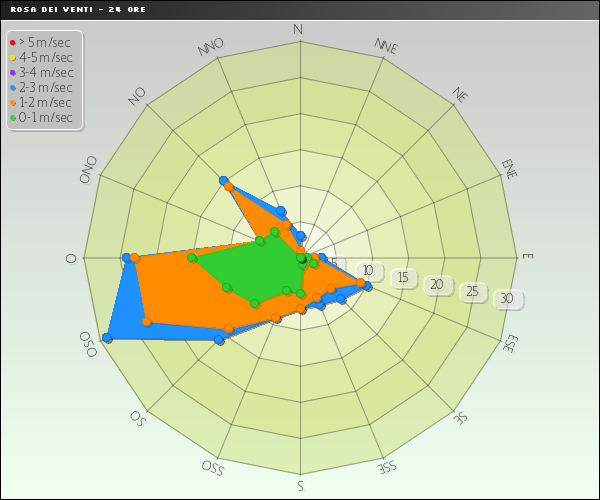Select the rightmost blue data point
Image resolution: width=600 pixels, height=500 pixels.
[x=368, y=287]
